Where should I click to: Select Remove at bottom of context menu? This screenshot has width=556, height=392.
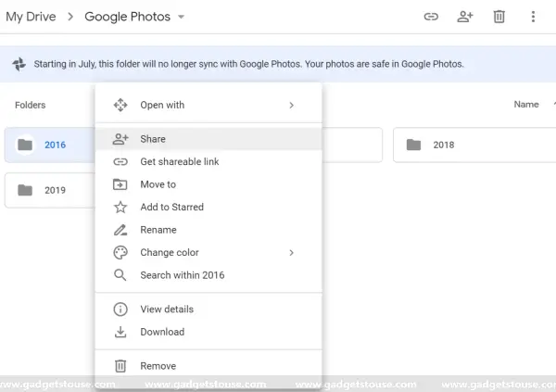tap(208, 366)
